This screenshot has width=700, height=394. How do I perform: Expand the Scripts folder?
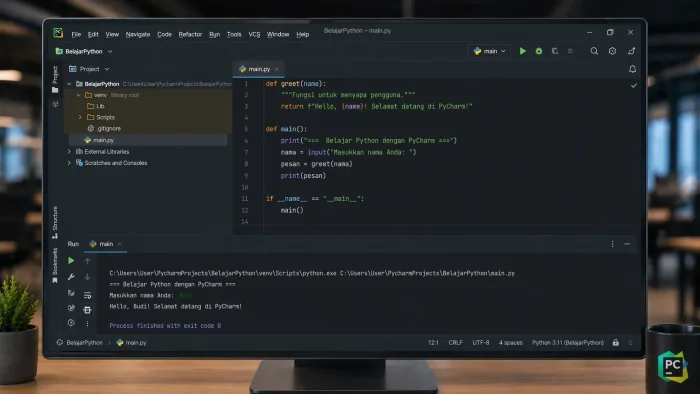80,117
